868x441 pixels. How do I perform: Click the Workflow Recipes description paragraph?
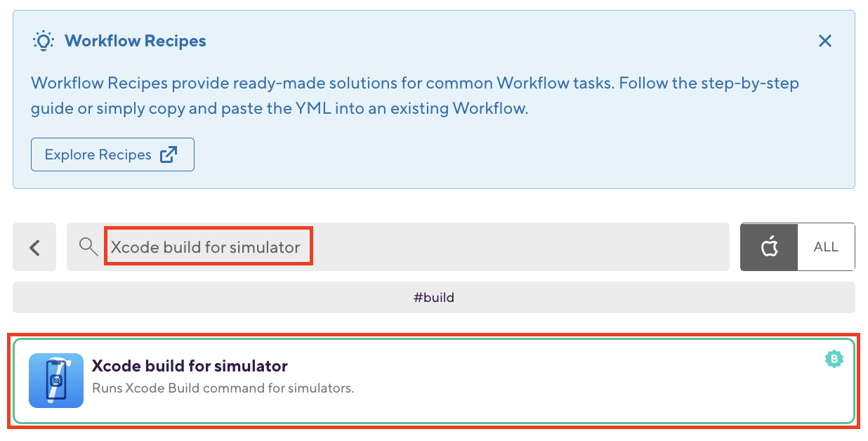415,96
